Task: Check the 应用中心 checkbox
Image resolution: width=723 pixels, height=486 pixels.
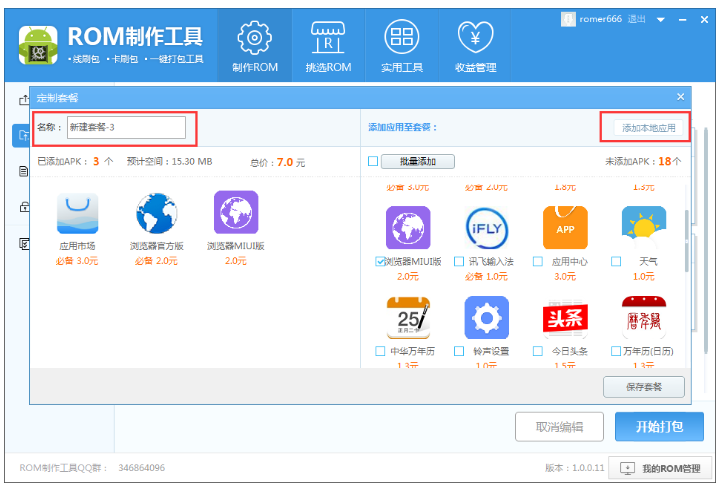Action: coord(538,261)
